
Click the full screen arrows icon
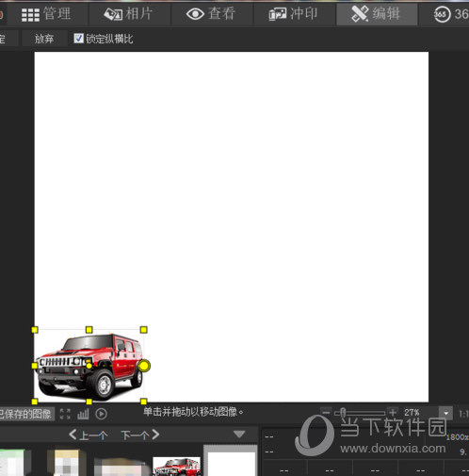point(65,414)
